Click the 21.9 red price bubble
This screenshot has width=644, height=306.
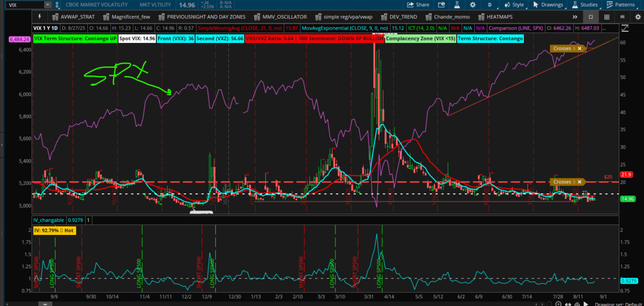tap(626, 175)
